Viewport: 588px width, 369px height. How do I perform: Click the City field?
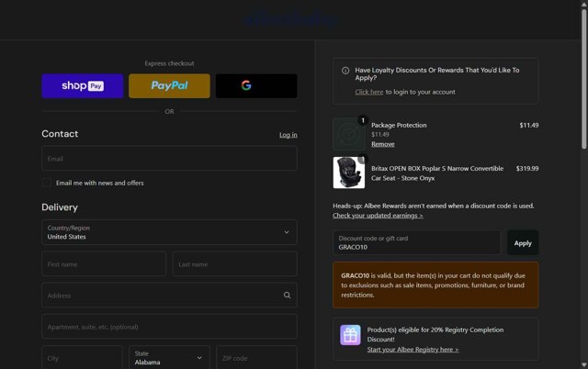click(x=82, y=358)
